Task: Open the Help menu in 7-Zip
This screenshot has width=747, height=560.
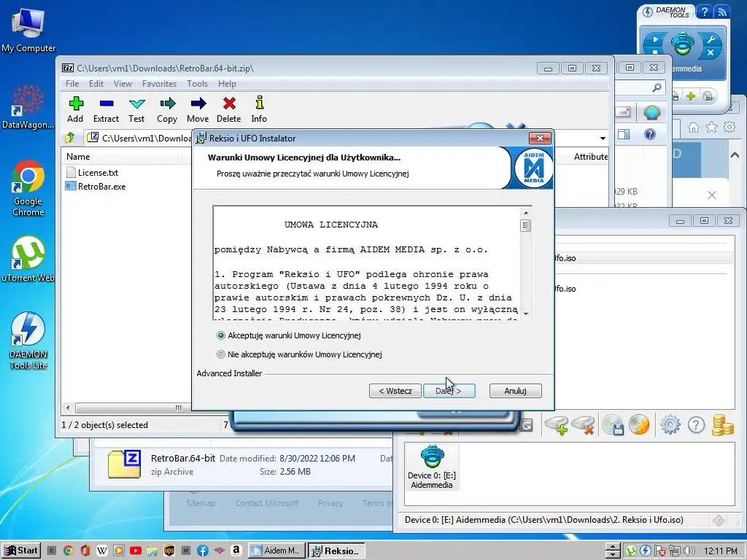Action: tap(227, 84)
